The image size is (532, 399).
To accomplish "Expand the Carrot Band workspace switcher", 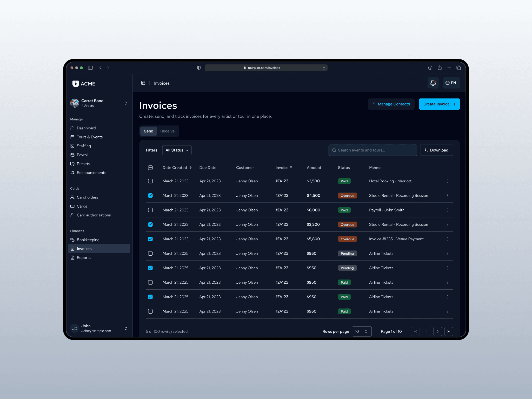I will 126,103.
